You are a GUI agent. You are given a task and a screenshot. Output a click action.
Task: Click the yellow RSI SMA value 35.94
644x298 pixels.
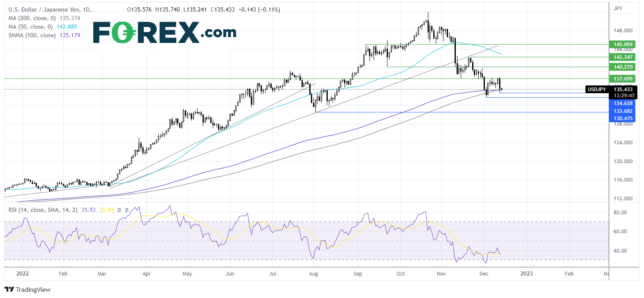[x=106, y=210]
